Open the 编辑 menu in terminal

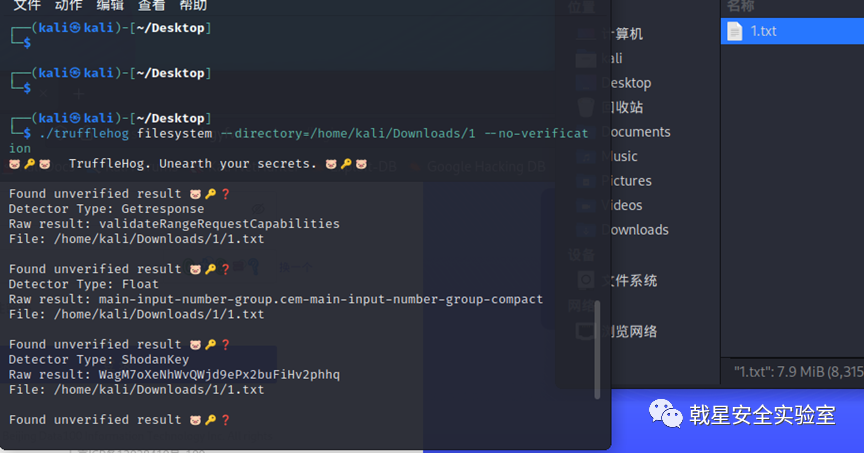(110, 6)
